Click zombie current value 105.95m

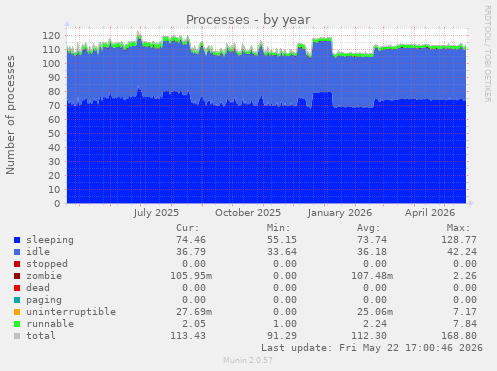191,276
